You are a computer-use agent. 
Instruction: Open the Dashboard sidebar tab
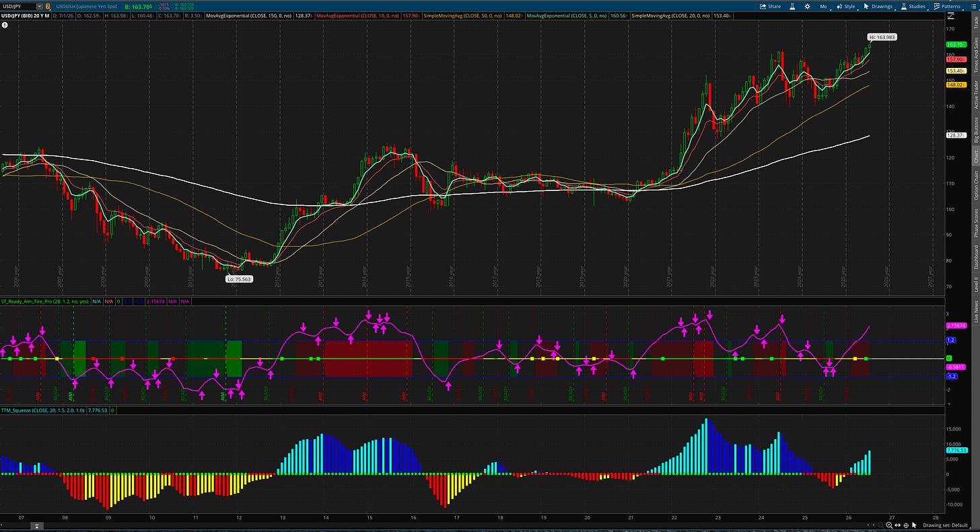tap(976, 257)
